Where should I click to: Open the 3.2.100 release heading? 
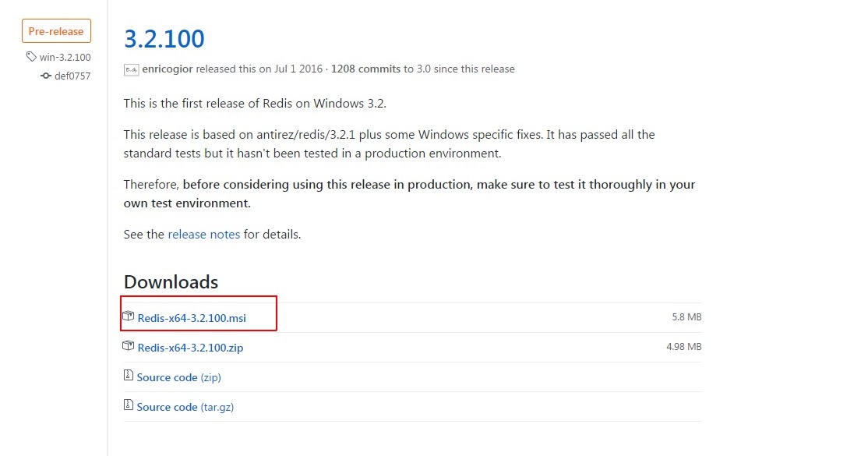click(x=164, y=37)
